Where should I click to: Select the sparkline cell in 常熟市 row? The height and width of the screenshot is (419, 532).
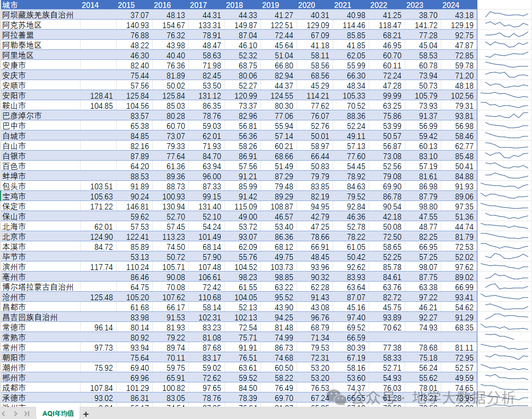(x=504, y=337)
